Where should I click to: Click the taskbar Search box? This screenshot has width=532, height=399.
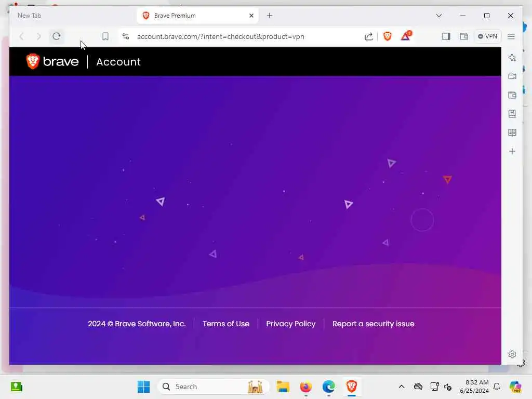(213, 387)
